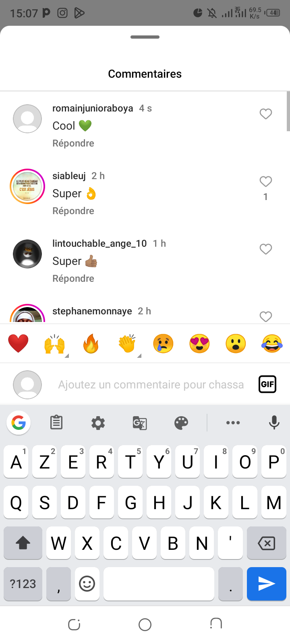Open keyboard theme palette

pyautogui.click(x=181, y=423)
